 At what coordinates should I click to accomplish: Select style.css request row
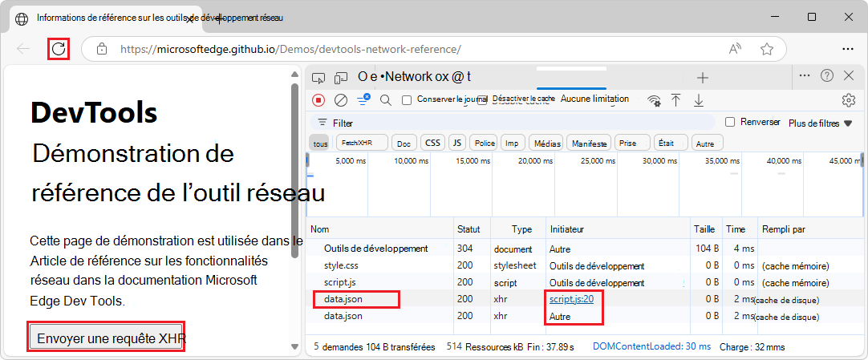point(585,266)
